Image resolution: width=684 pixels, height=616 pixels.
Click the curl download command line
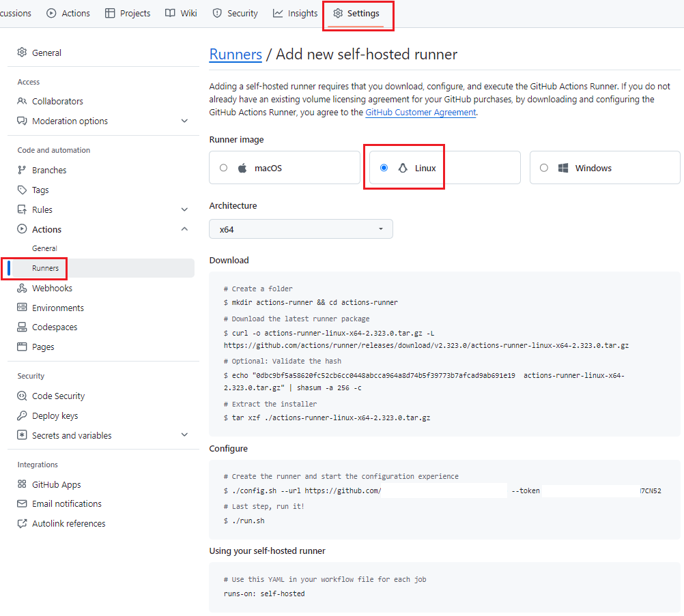pyautogui.click(x=426, y=339)
